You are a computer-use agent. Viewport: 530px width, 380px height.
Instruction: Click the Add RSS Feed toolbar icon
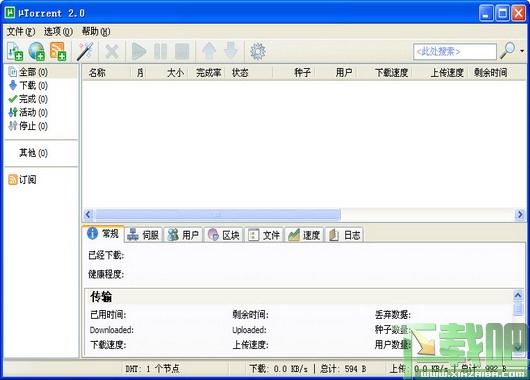point(58,51)
